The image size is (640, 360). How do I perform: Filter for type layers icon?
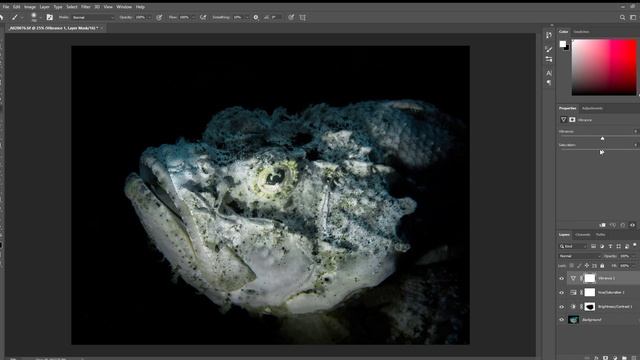[610, 246]
